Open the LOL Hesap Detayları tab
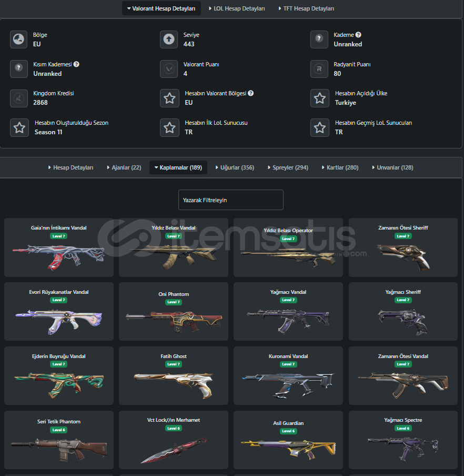 pos(237,8)
